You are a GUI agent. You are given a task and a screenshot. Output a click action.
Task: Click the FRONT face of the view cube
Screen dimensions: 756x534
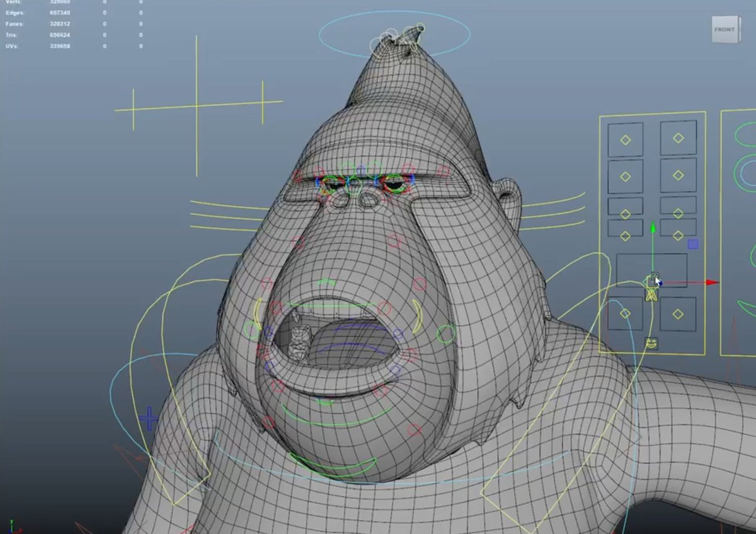pyautogui.click(x=724, y=30)
